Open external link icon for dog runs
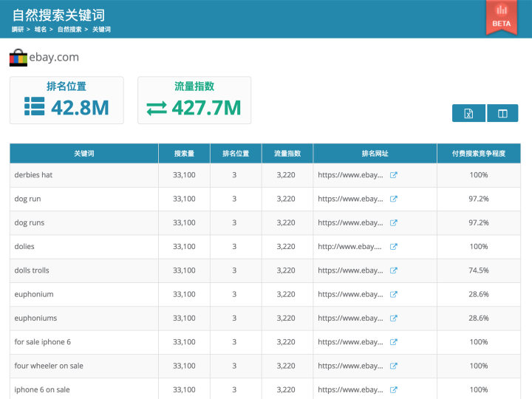 [394, 223]
